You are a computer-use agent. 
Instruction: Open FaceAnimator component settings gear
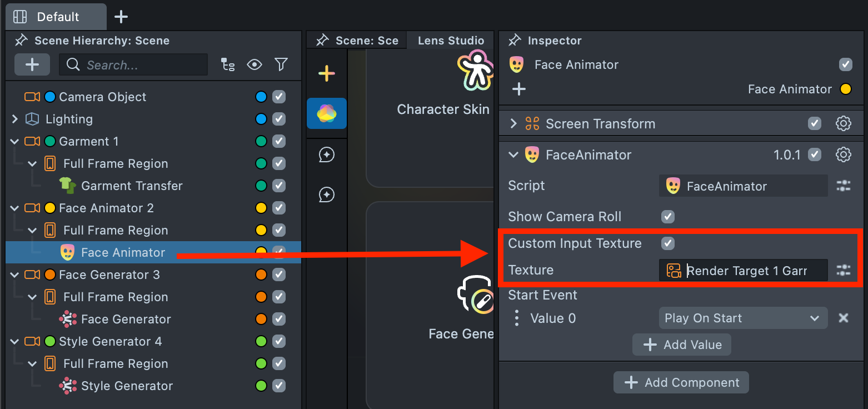click(844, 155)
